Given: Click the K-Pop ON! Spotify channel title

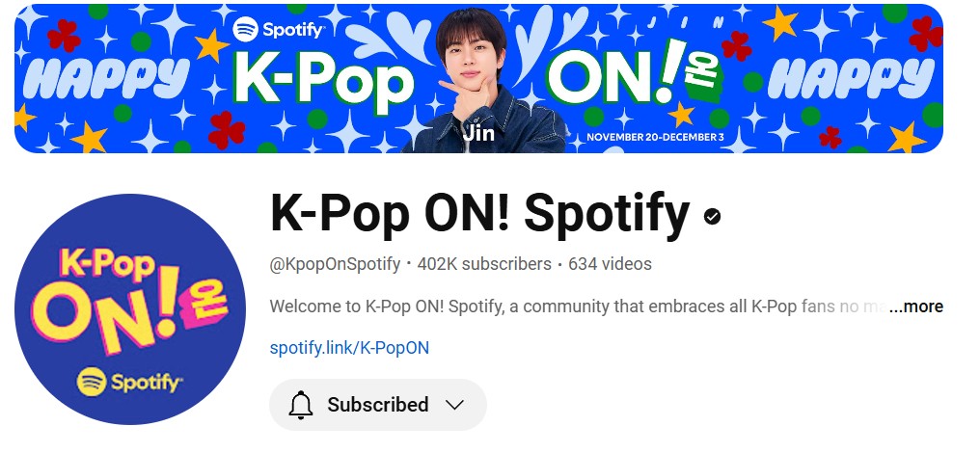Looking at the screenshot, I should [479, 215].
